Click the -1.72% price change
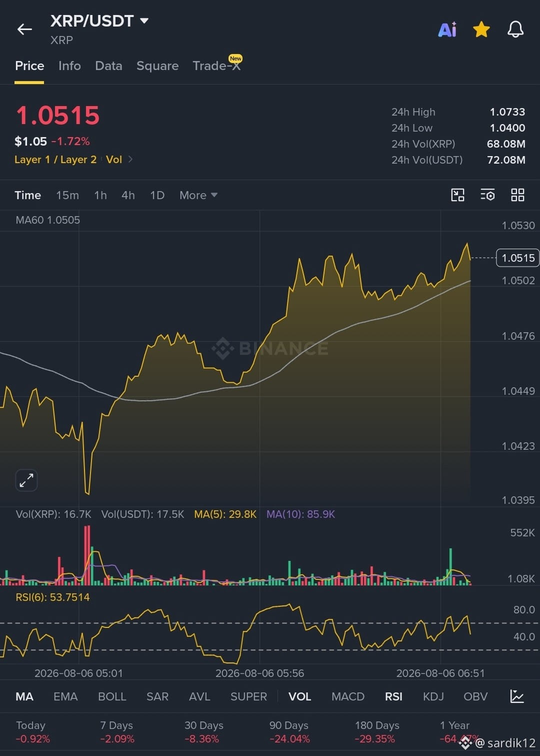Viewport: 540px width, 756px height. click(70, 142)
